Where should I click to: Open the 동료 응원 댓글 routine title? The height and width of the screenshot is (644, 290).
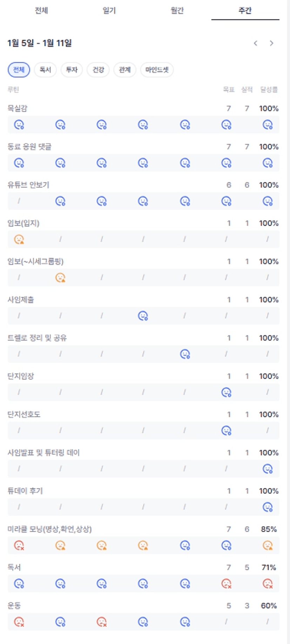(29, 147)
